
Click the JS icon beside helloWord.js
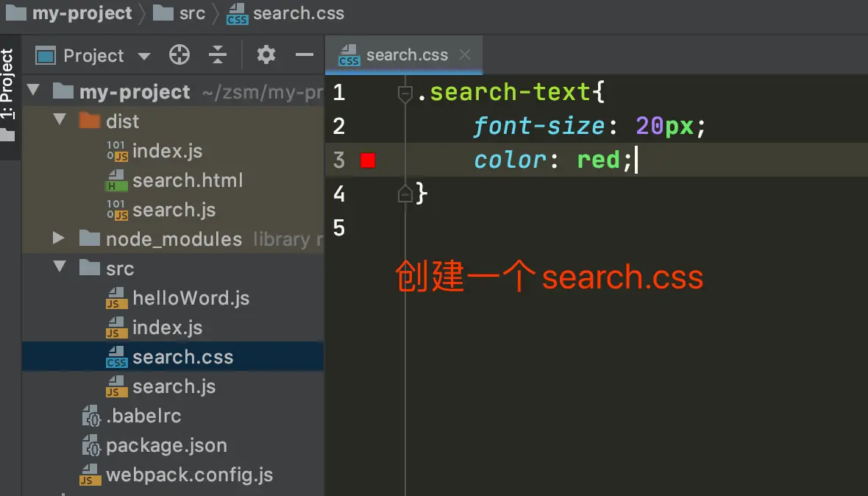coord(116,299)
